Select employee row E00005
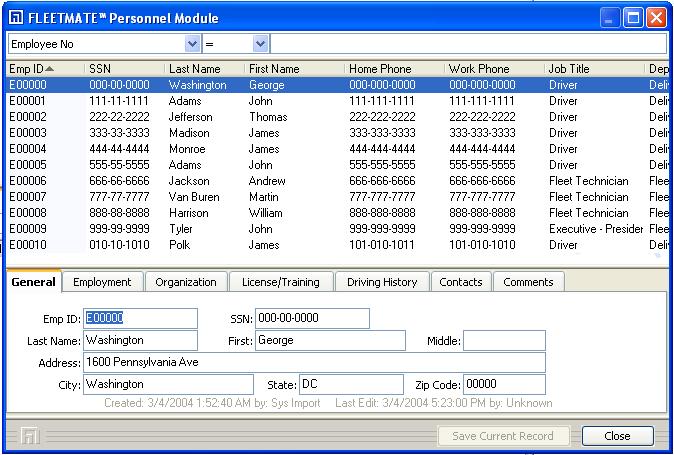 click(337, 165)
